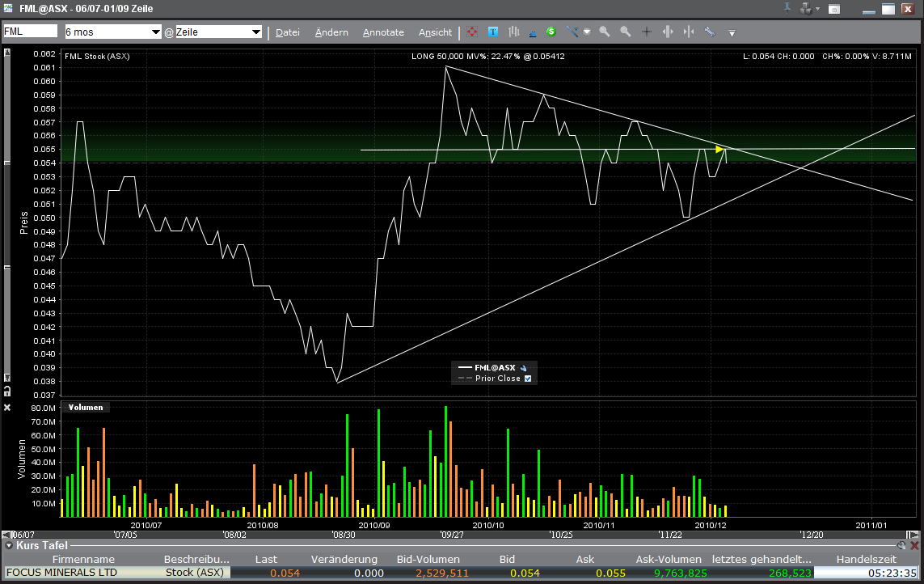
Task: Click the vertical price range slider
Action: coord(7,215)
